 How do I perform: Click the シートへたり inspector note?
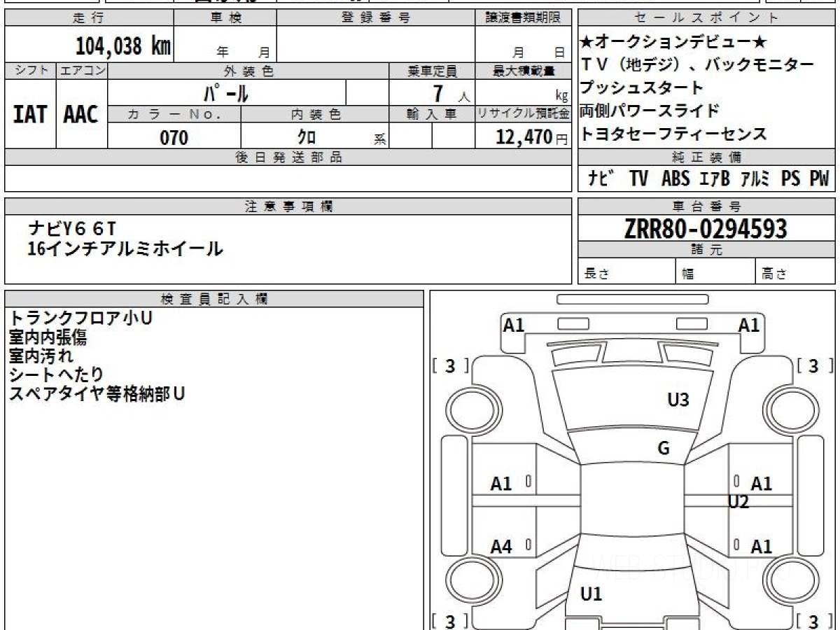coord(56,374)
